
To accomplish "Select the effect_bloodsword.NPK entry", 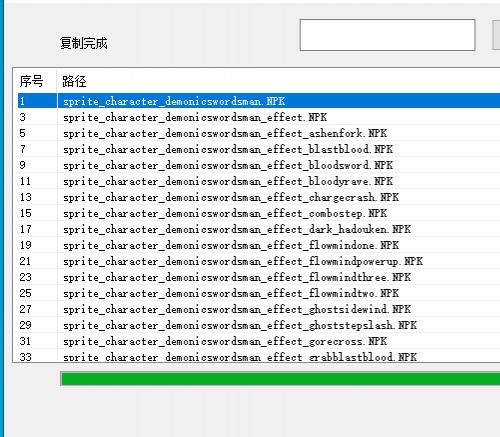I will coord(259,165).
